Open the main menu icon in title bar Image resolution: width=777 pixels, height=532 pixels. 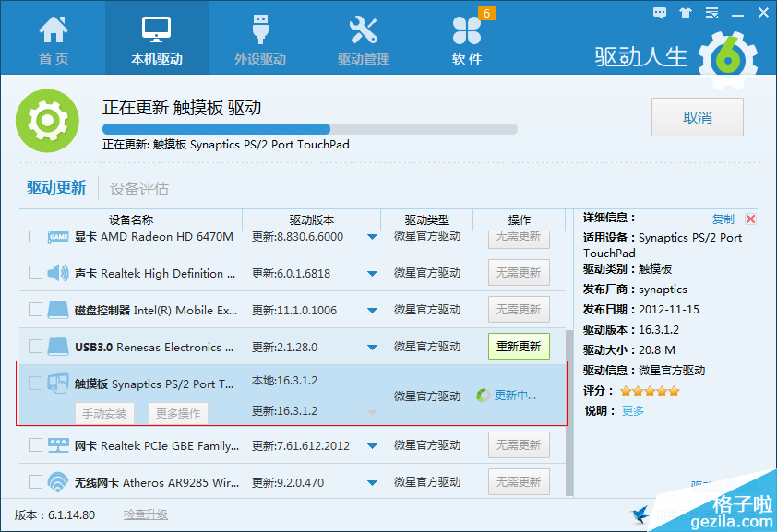[x=710, y=13]
